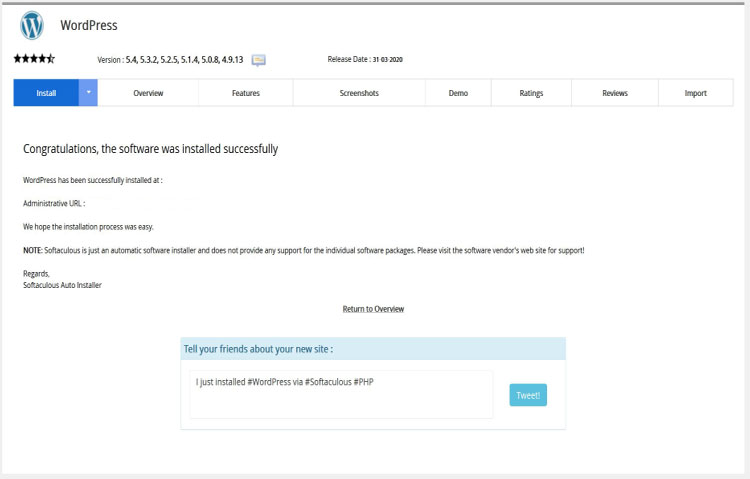The width and height of the screenshot is (750, 479).
Task: Click the Tweet! button
Action: click(x=528, y=395)
